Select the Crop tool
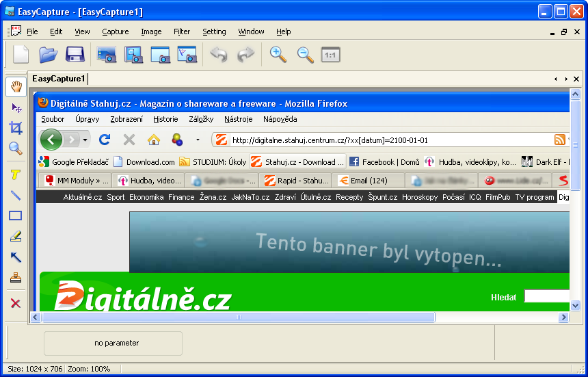This screenshot has width=588, height=377. click(16, 128)
